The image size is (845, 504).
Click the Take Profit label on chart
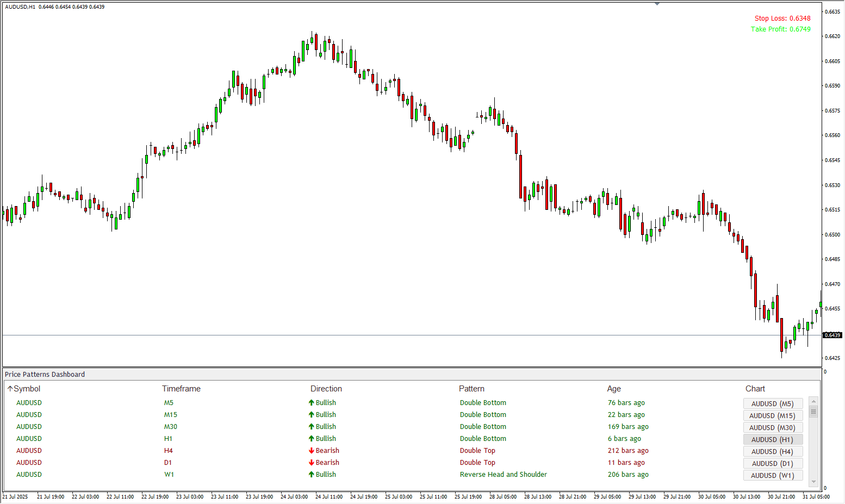tap(780, 29)
